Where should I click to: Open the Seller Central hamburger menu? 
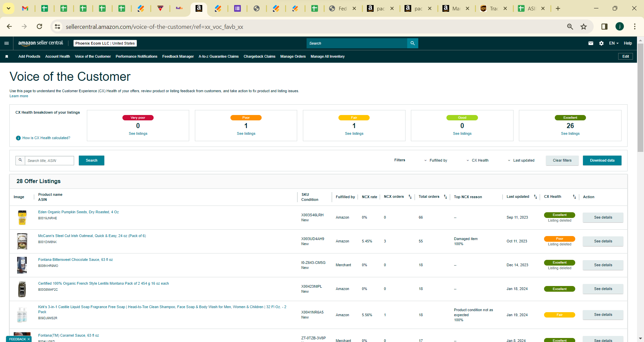(6, 43)
